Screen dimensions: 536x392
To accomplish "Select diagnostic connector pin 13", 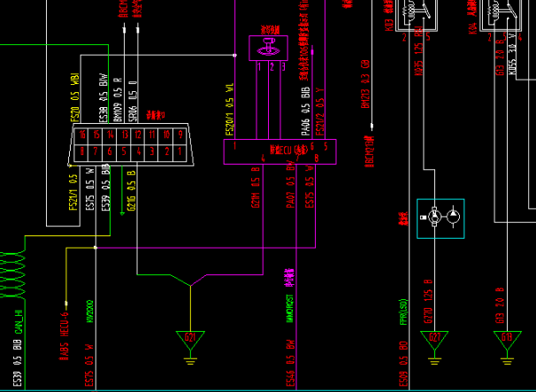I will tap(125, 135).
